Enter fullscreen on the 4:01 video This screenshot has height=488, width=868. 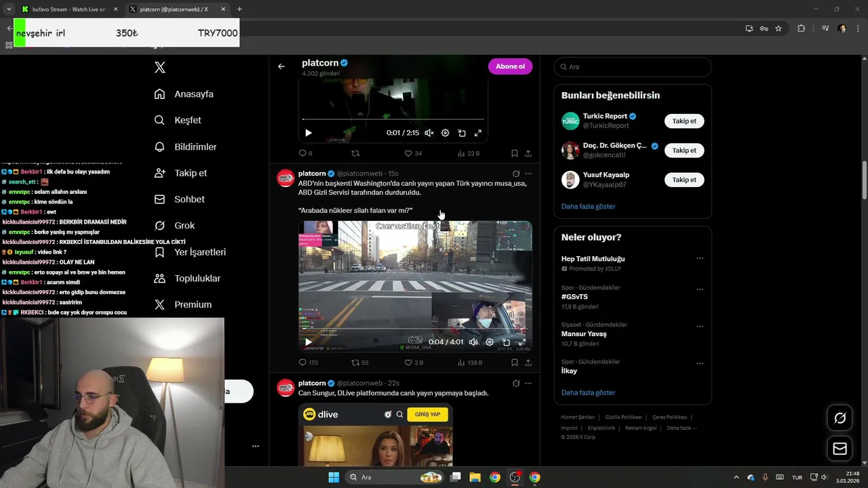click(x=522, y=342)
